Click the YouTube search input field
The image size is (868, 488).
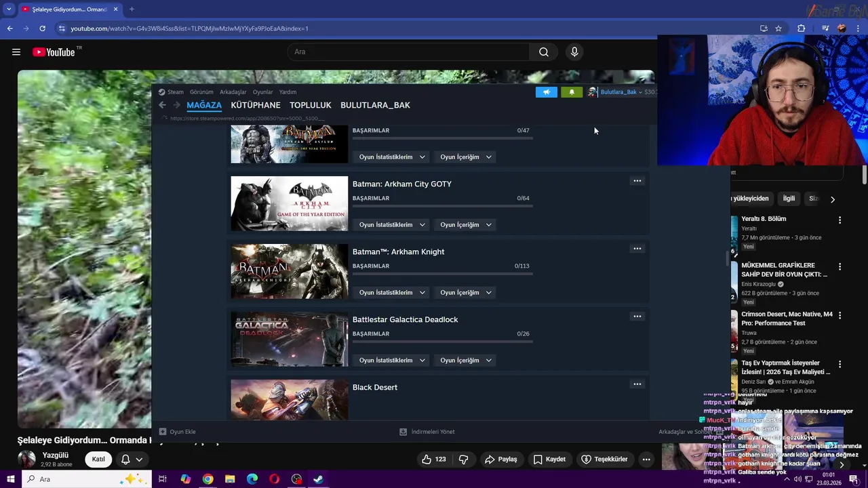tap(409, 52)
